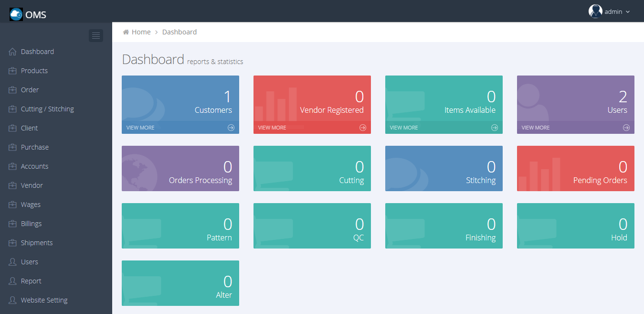Click VIEW MORE on Customers card

(x=140, y=128)
